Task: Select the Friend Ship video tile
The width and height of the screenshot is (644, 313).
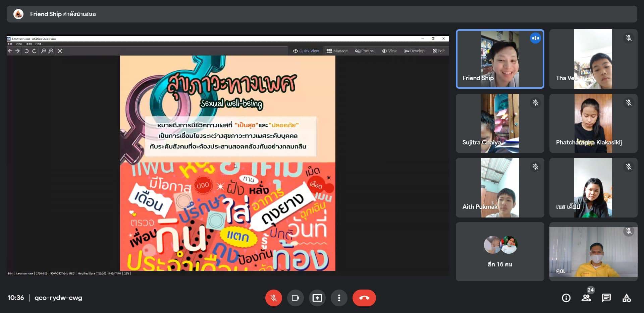Action: [x=500, y=59]
